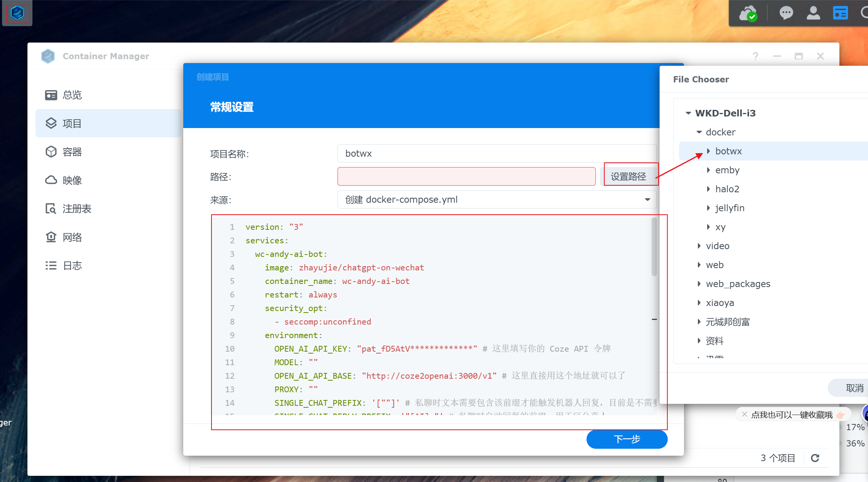Open the widgets panel icon
This screenshot has height=482, width=868.
click(x=840, y=13)
